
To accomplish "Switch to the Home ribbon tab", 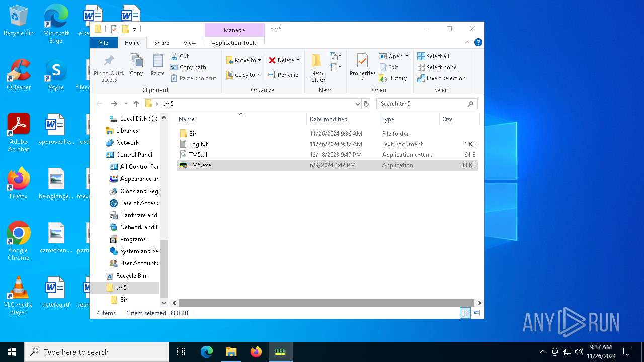I will 132,43.
